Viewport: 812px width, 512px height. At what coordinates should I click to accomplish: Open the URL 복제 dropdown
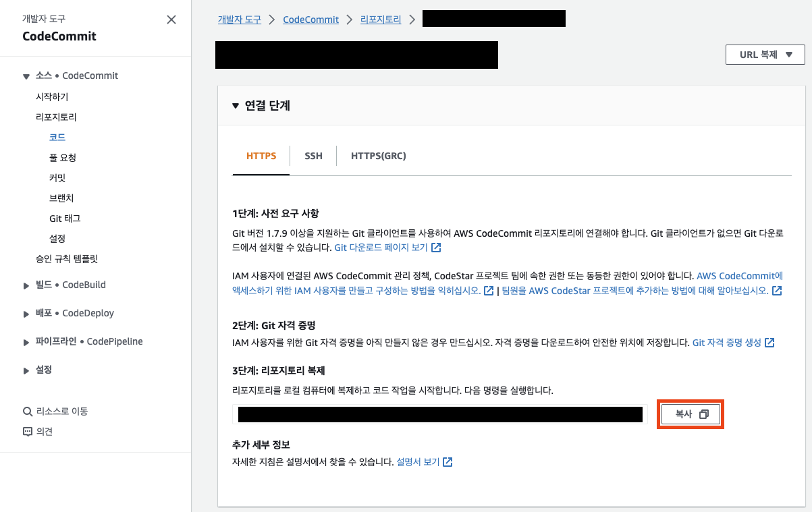tap(765, 55)
